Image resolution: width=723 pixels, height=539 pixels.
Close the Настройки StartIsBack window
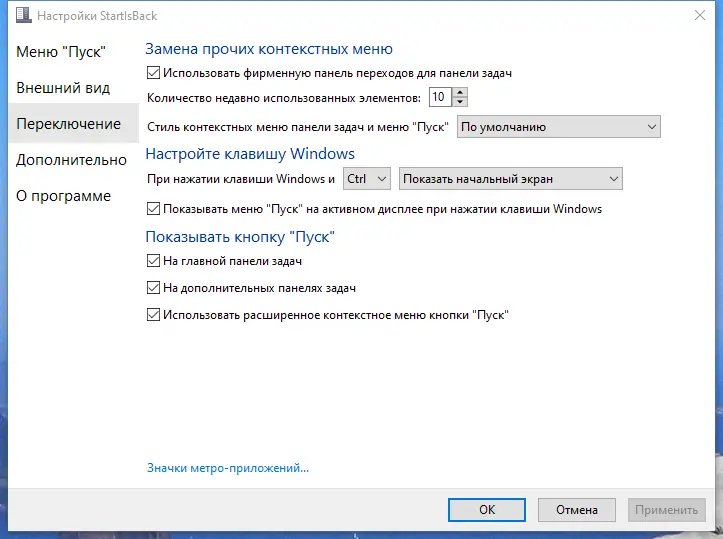700,15
